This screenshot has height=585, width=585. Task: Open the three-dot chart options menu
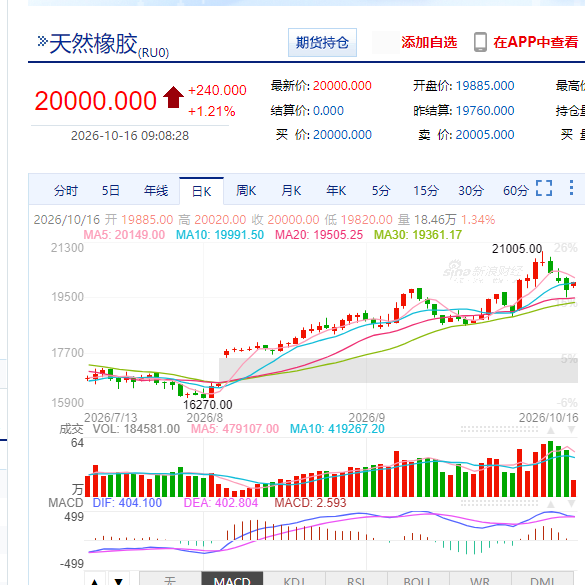pyautogui.click(x=571, y=188)
